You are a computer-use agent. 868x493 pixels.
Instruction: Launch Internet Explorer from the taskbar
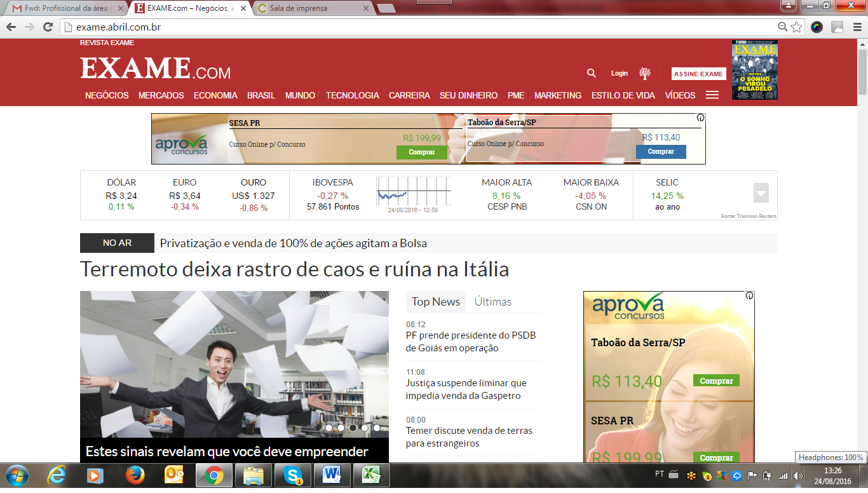(x=57, y=475)
